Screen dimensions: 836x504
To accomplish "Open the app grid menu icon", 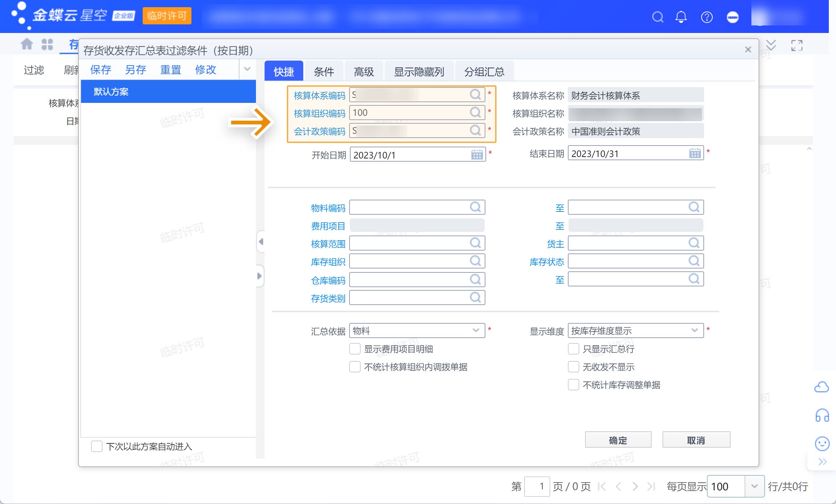I will tap(47, 44).
